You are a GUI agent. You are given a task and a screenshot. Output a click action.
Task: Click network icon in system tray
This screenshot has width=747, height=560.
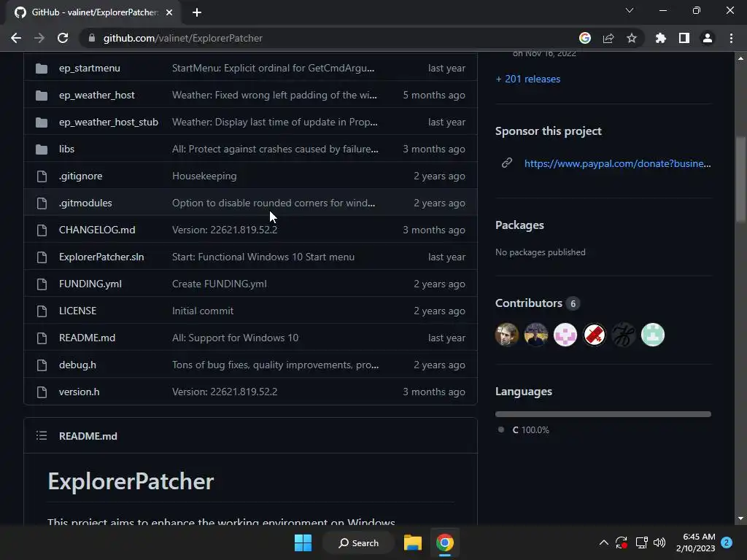click(641, 542)
